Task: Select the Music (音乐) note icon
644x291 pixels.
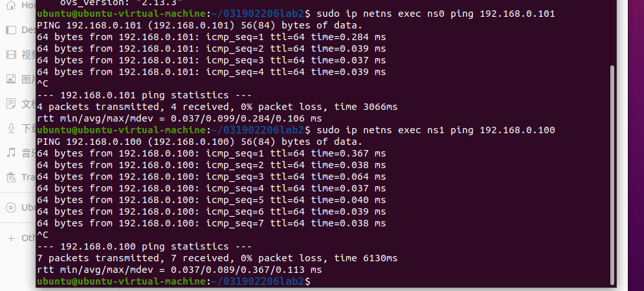Action: pos(10,153)
